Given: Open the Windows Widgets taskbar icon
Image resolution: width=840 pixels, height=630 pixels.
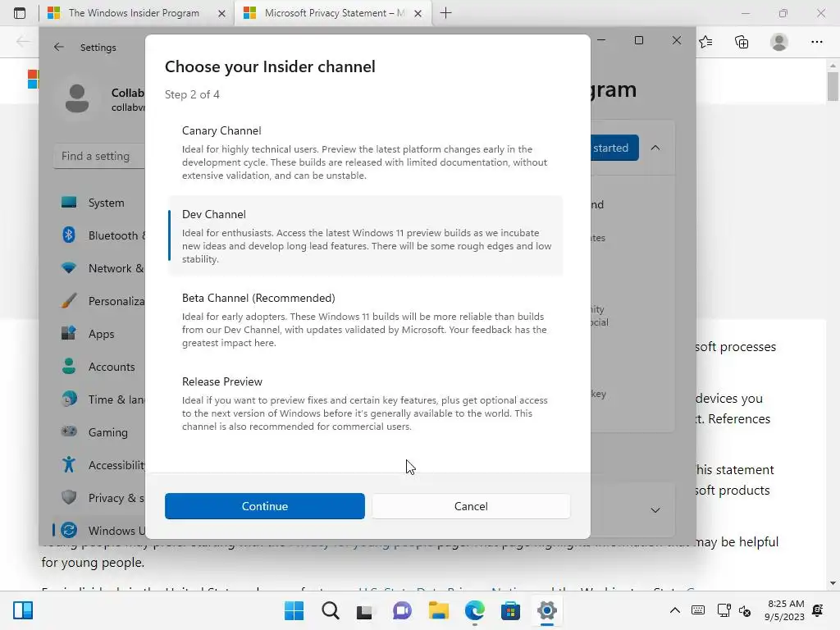Looking at the screenshot, I should point(22,610).
